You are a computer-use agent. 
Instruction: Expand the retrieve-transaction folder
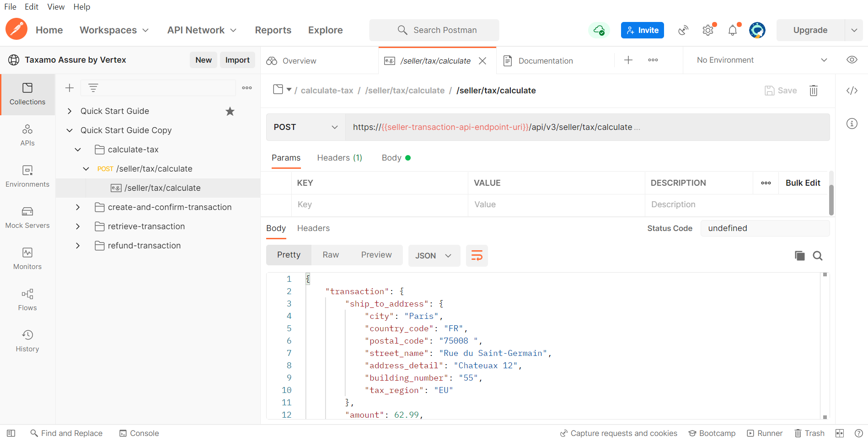(78, 226)
